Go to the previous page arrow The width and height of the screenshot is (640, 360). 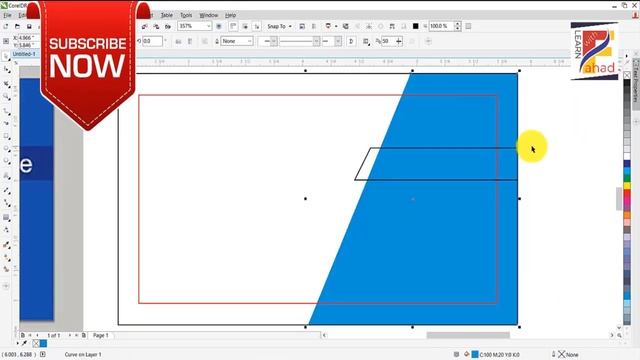tap(37, 335)
